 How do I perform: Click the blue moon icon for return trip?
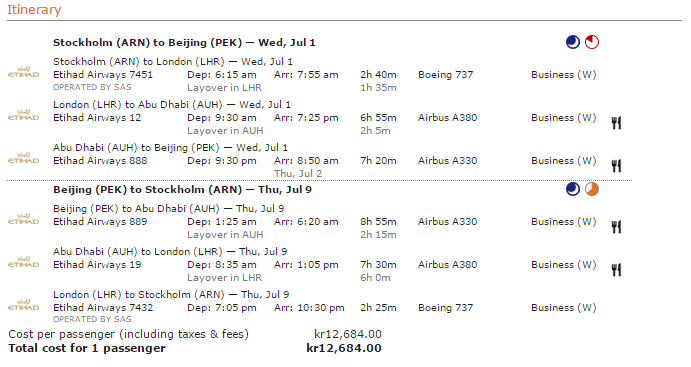[x=572, y=189]
